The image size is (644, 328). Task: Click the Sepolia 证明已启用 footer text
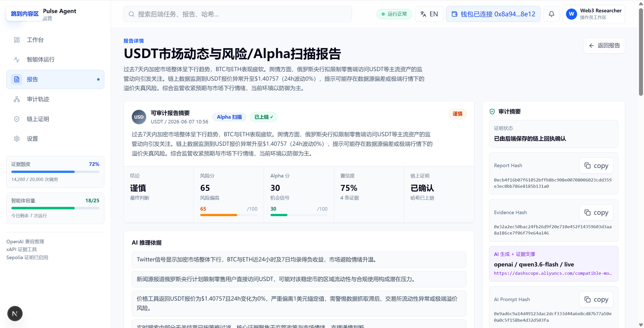(27, 257)
